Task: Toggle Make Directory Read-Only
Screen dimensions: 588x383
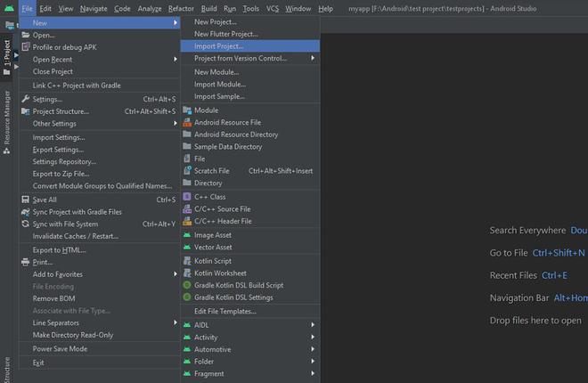Action: pyautogui.click(x=73, y=335)
